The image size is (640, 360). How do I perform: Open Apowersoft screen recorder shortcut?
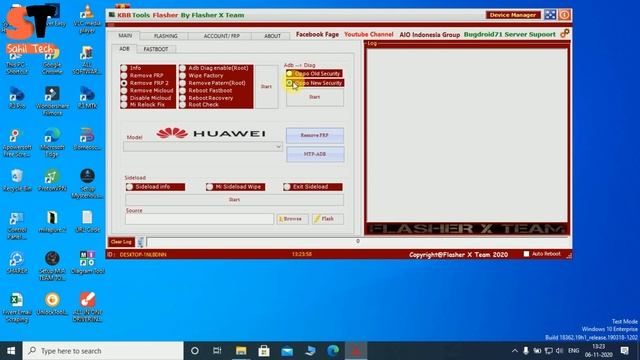pyautogui.click(x=17, y=142)
